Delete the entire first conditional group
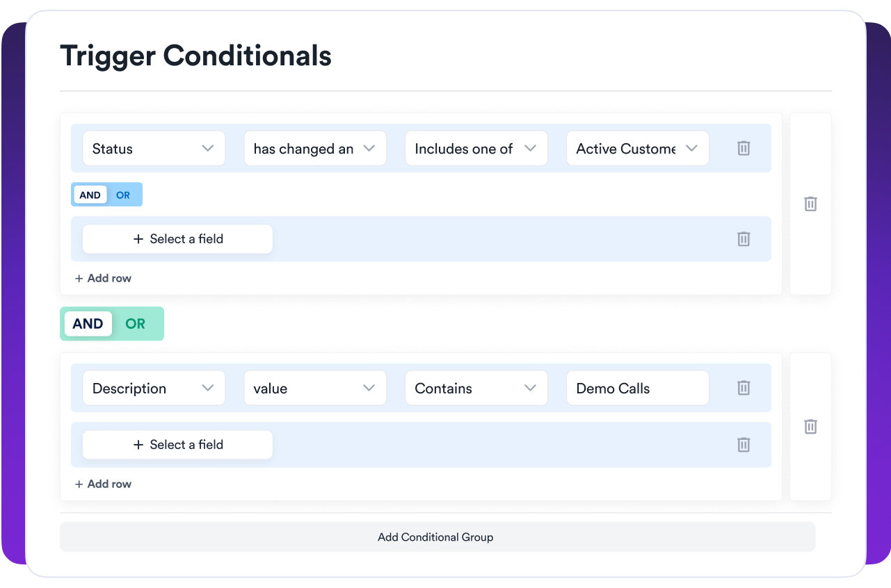Image resolution: width=891 pixels, height=588 pixels. pyautogui.click(x=810, y=204)
